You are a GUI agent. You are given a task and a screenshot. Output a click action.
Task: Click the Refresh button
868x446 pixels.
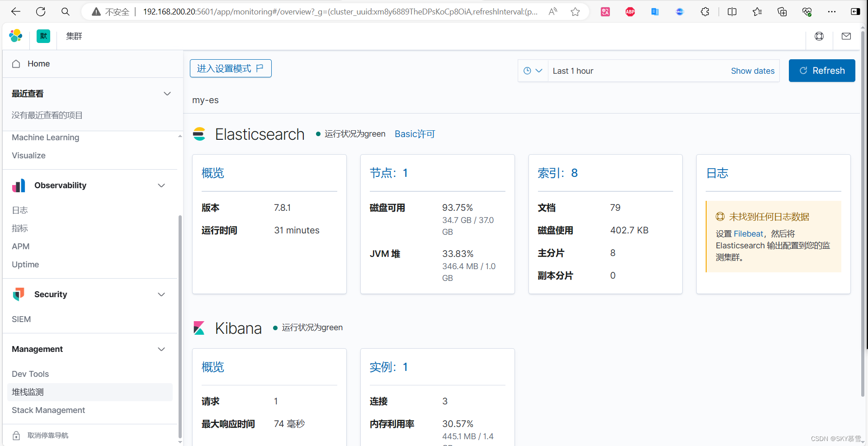coord(822,71)
